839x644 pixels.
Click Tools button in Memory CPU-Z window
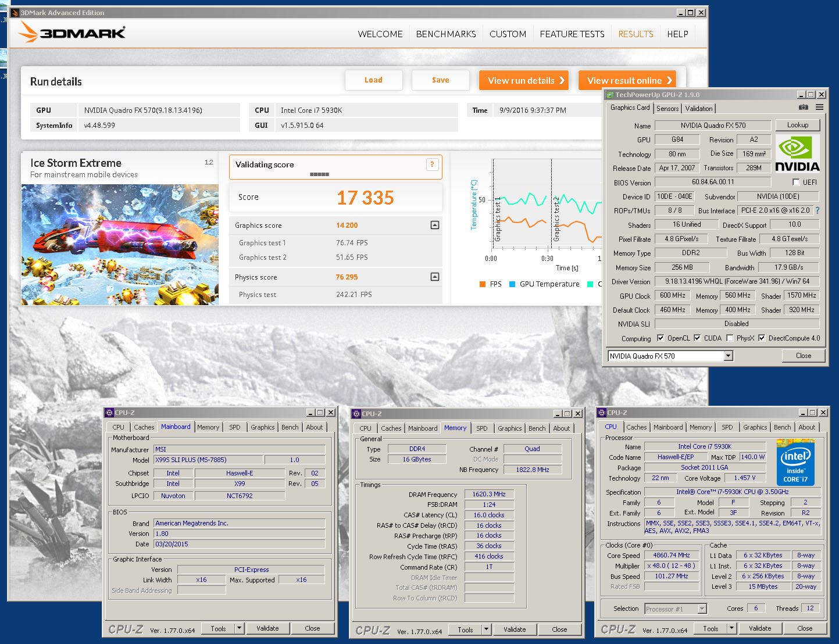(x=465, y=629)
